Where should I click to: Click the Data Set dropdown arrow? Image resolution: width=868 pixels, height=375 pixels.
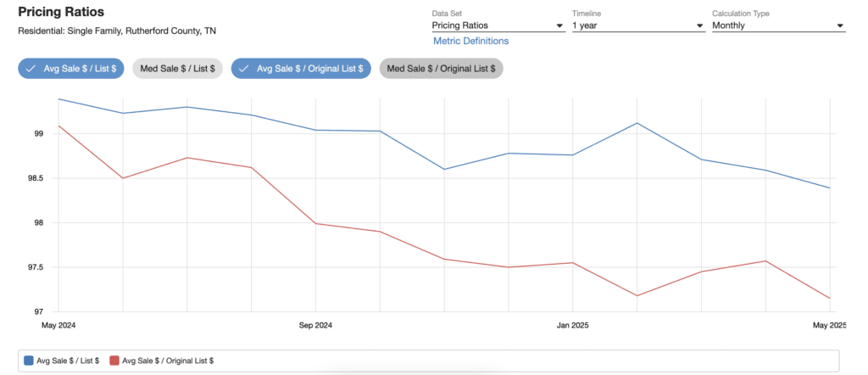[559, 26]
